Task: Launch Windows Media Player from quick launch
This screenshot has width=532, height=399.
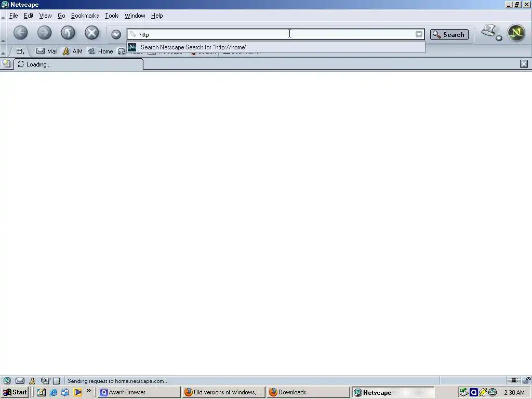Action: pos(77,392)
